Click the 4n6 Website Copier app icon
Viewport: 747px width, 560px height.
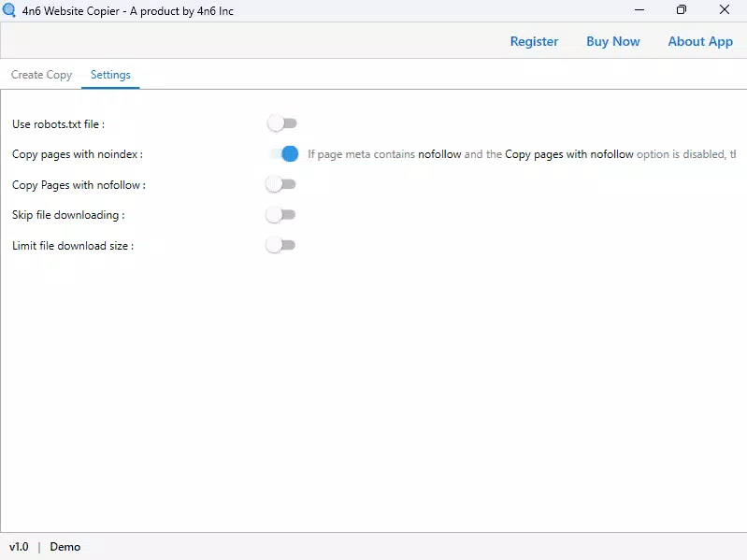click(9, 10)
